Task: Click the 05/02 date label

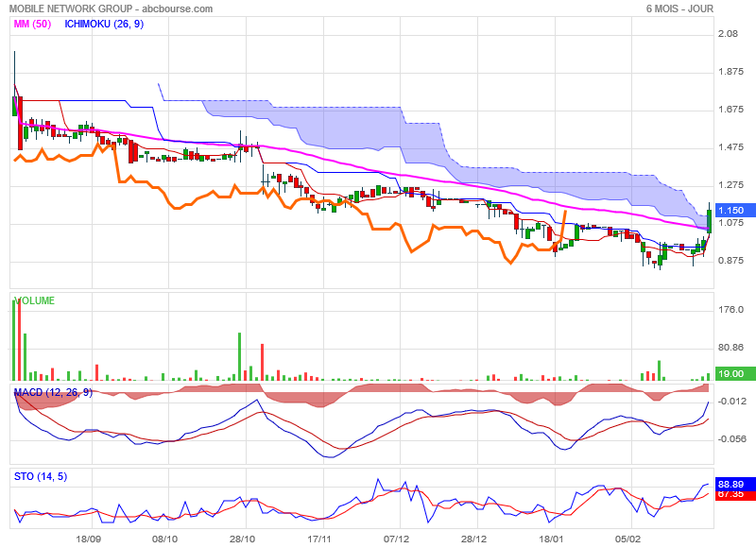Action: tap(627, 539)
